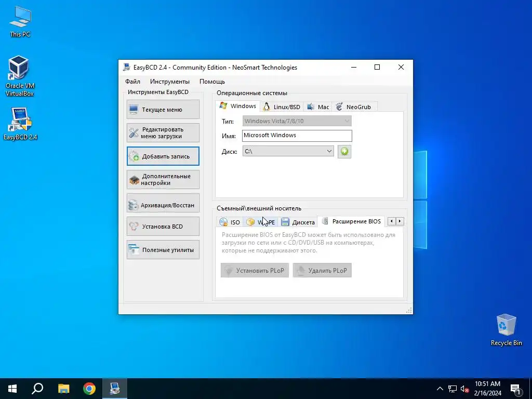Viewport: 532px width, 399px height.
Task: Click Редактировать меню загрузки button
Action: [x=163, y=132]
